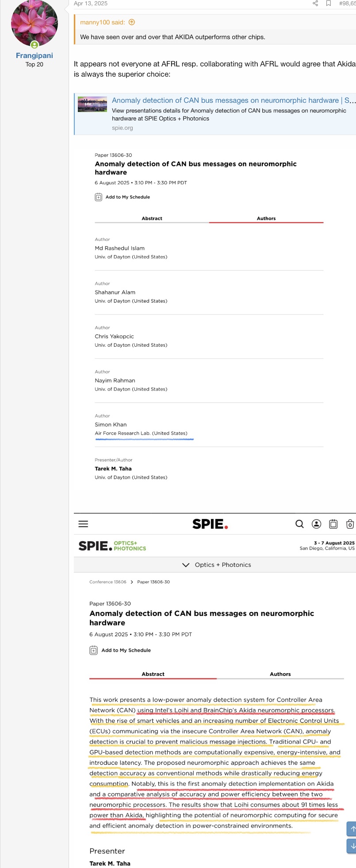Open the SPIE shopping cart icon
Image resolution: width=356 pixels, height=868 pixels.
tap(350, 524)
